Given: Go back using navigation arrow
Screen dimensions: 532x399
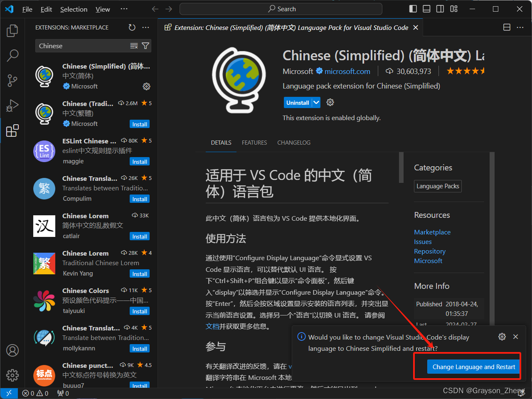Looking at the screenshot, I should (x=155, y=9).
